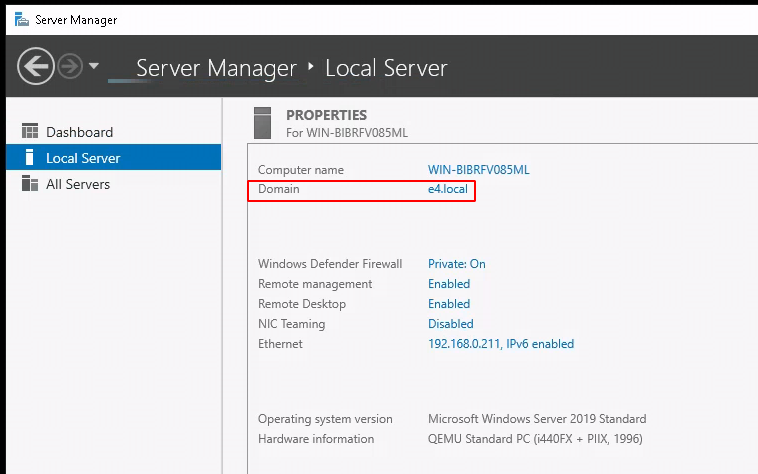The image size is (758, 474).
Task: Click the Remote management label
Action: click(315, 284)
